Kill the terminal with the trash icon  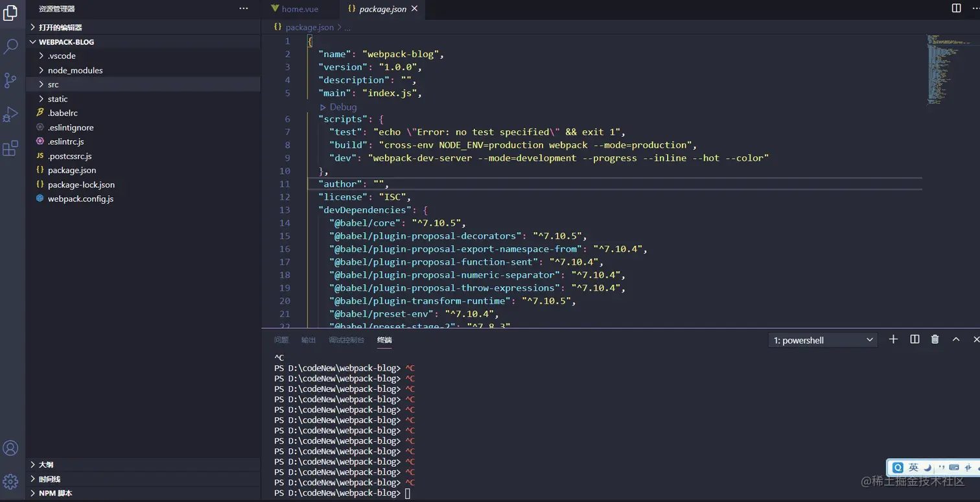coord(934,339)
